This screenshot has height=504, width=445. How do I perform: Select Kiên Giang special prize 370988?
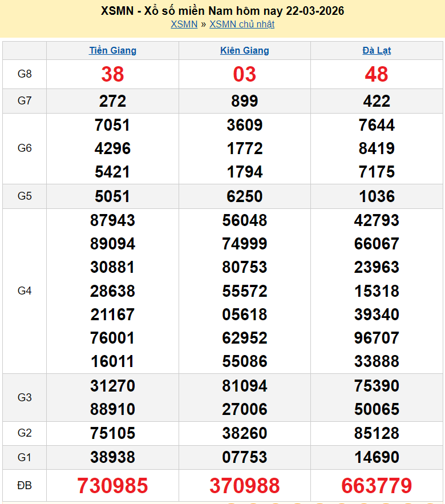(245, 486)
